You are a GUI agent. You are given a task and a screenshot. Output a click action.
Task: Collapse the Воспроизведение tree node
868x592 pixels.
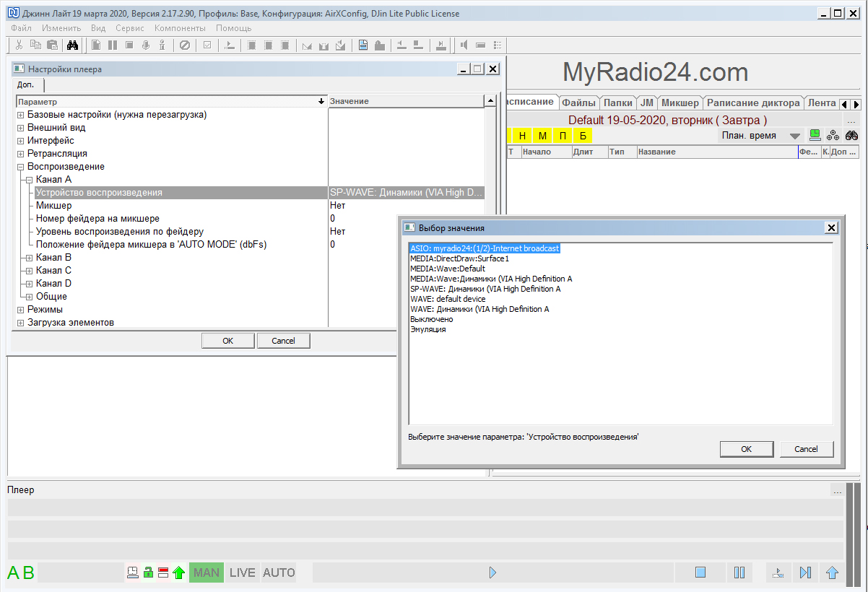pyautogui.click(x=21, y=167)
